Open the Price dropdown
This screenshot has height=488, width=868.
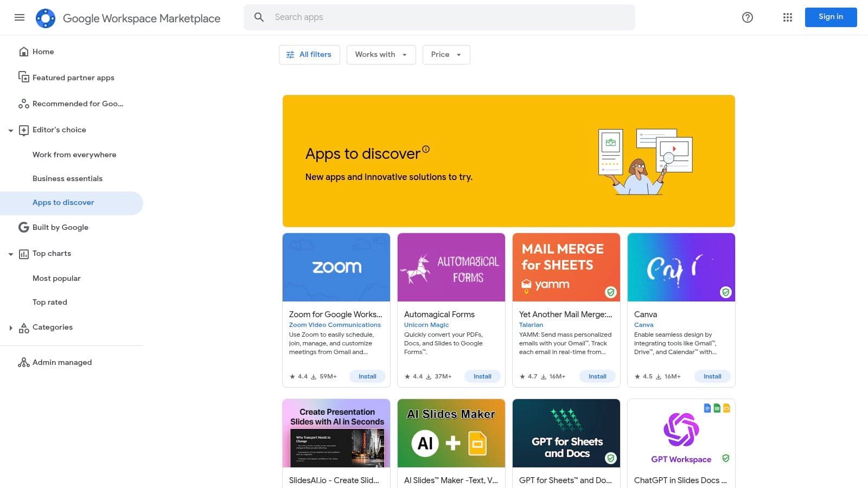click(x=446, y=55)
